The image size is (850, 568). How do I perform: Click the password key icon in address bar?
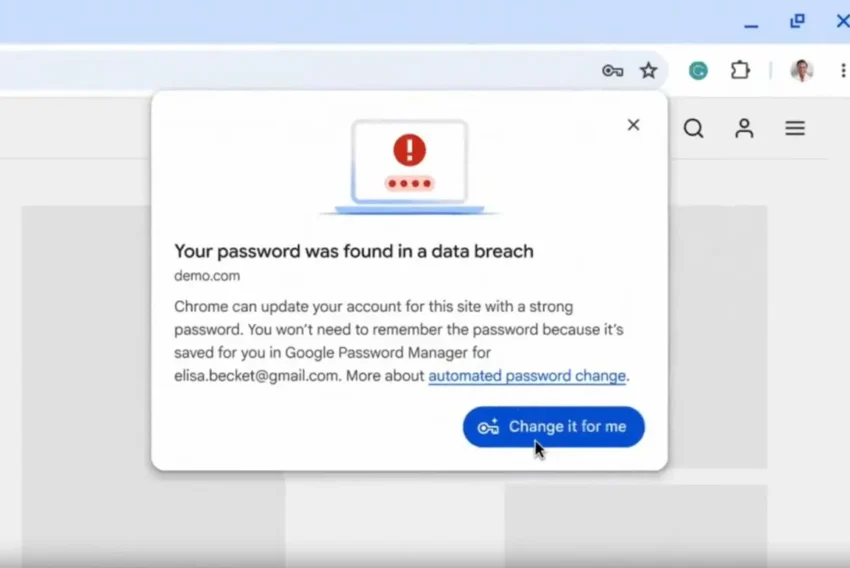tap(613, 70)
